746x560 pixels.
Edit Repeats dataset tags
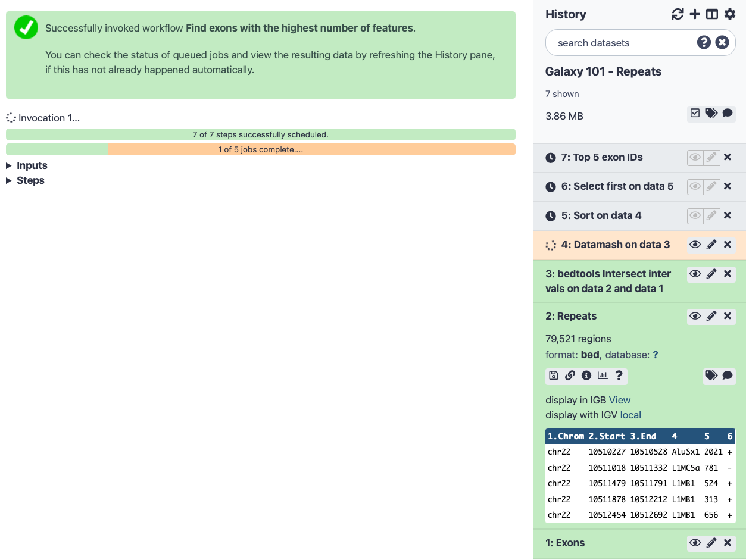point(711,376)
